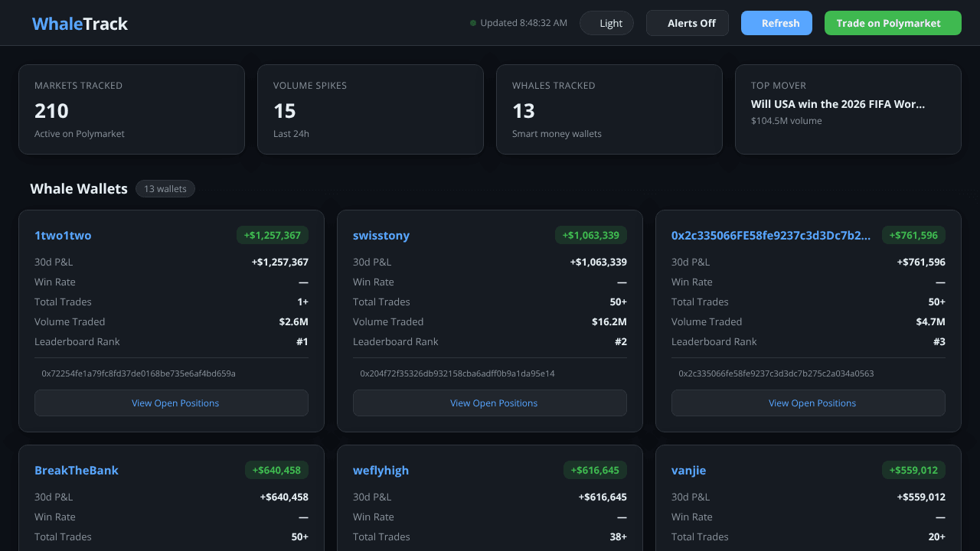Click the 13 wallets count badge
The image size is (980, 551).
click(x=165, y=188)
